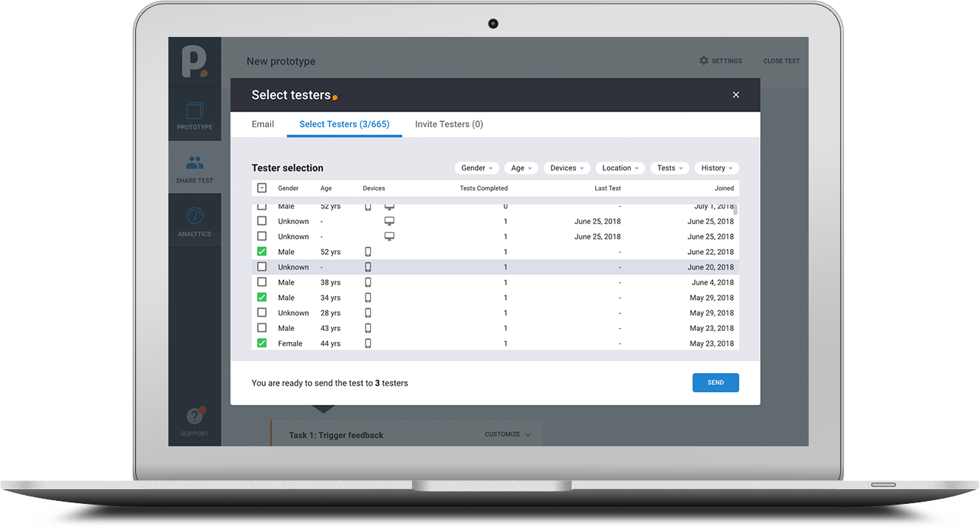Image resolution: width=980 pixels, height=529 pixels.
Task: Open the Devices filter dropdown
Action: (x=567, y=168)
